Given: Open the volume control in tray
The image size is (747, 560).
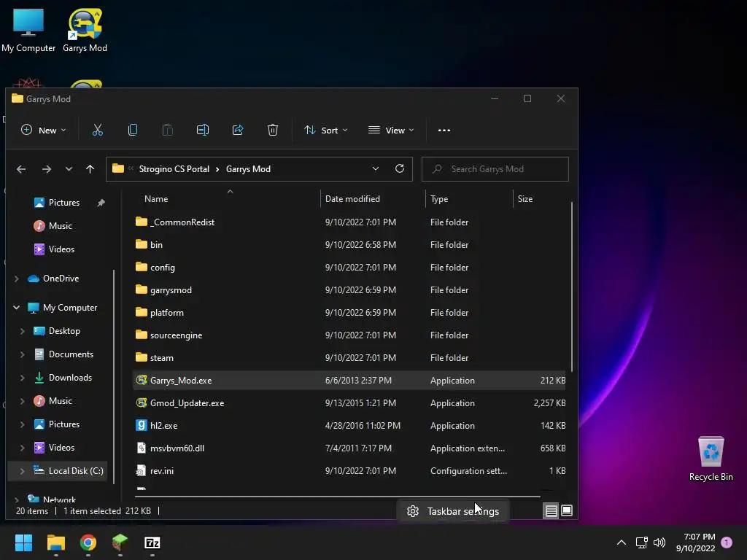Looking at the screenshot, I should tap(659, 542).
